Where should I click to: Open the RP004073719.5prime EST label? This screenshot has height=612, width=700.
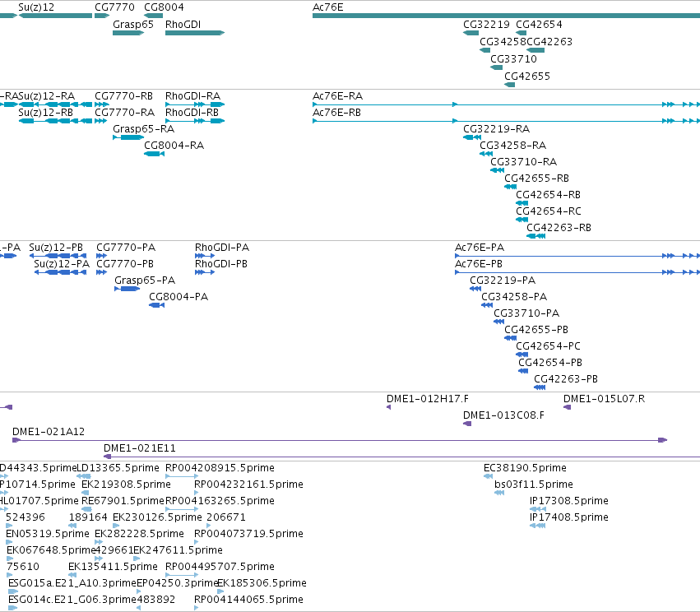click(248, 534)
